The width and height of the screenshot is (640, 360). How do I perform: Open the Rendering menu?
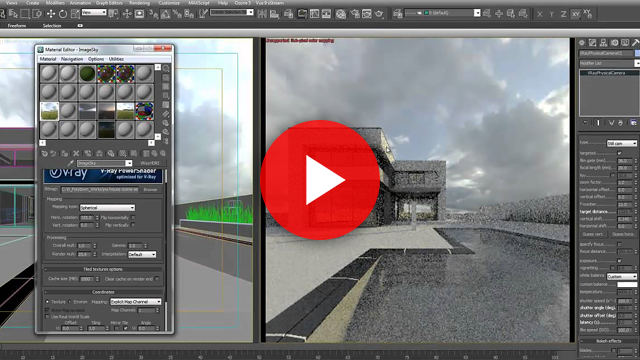(140, 3)
